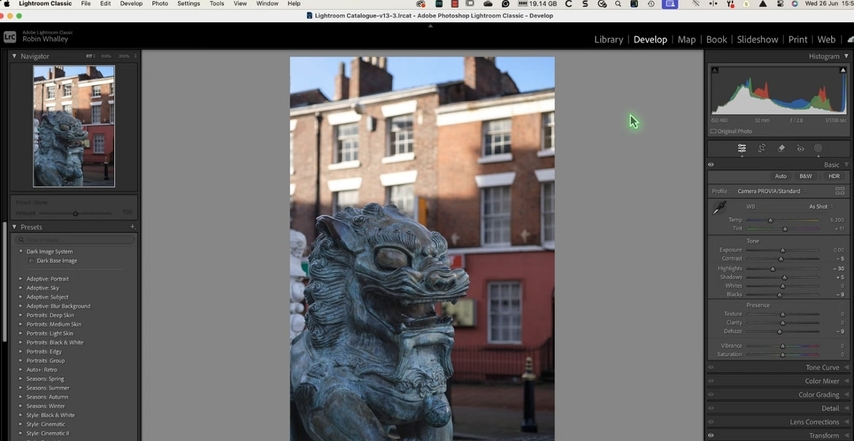Click the Highlights slider handle

click(773, 268)
